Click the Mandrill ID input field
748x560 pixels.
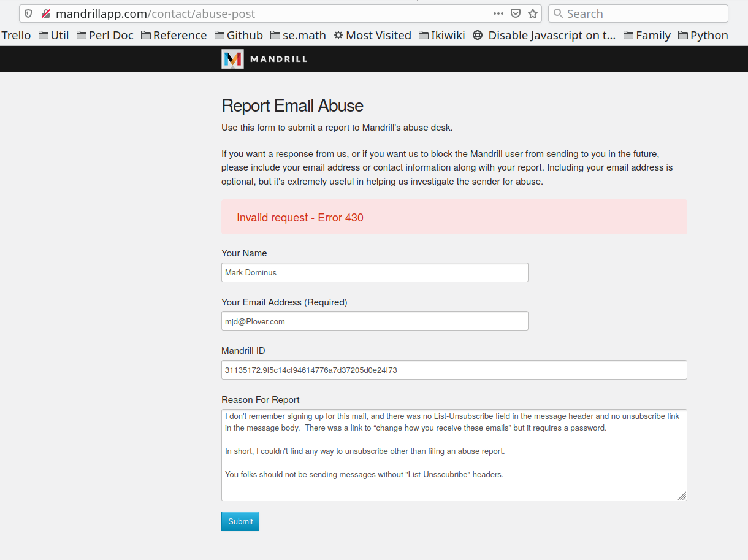[x=454, y=370]
